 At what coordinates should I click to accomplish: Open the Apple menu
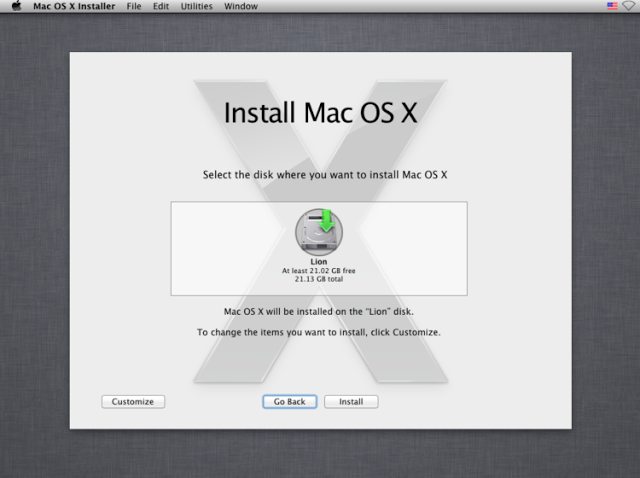pos(16,7)
